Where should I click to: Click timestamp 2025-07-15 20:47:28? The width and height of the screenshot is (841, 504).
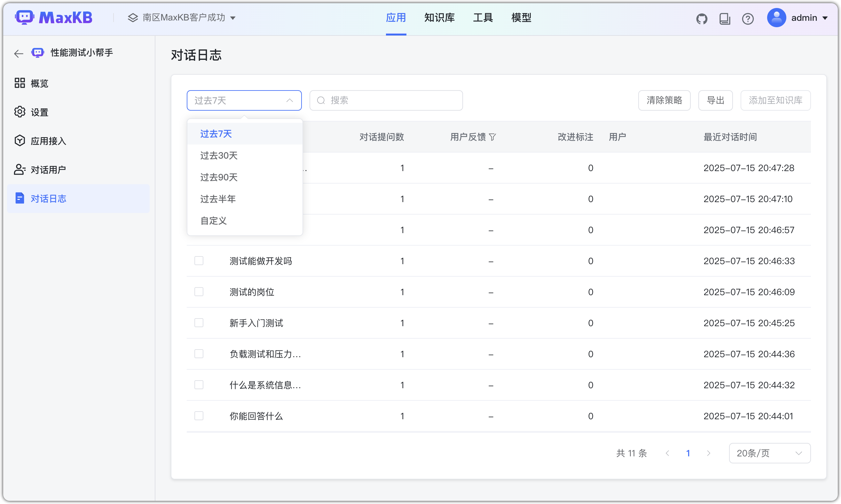[x=749, y=168]
